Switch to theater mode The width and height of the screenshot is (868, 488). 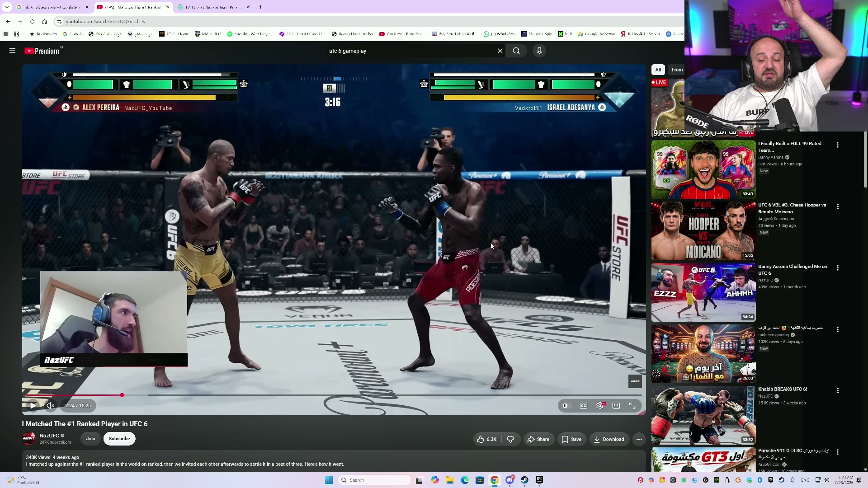point(616,406)
